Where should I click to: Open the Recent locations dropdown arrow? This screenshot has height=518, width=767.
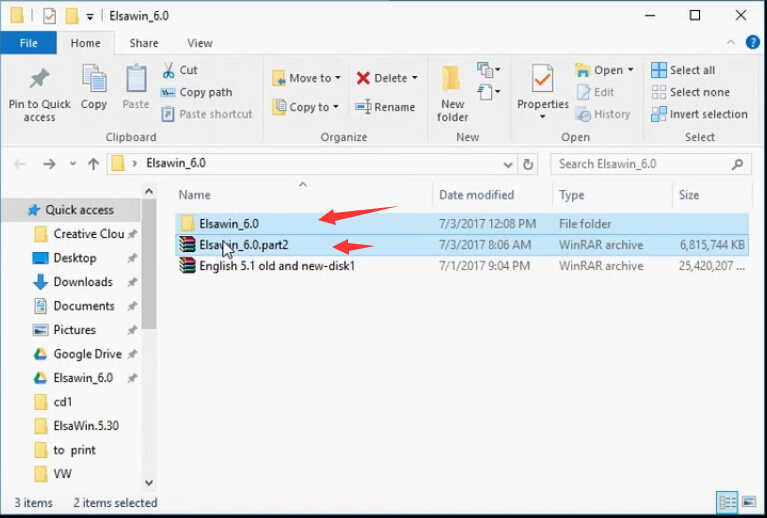(73, 164)
